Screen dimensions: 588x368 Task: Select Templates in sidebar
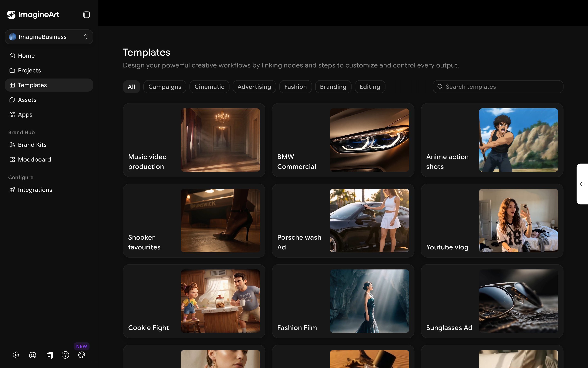(x=49, y=85)
